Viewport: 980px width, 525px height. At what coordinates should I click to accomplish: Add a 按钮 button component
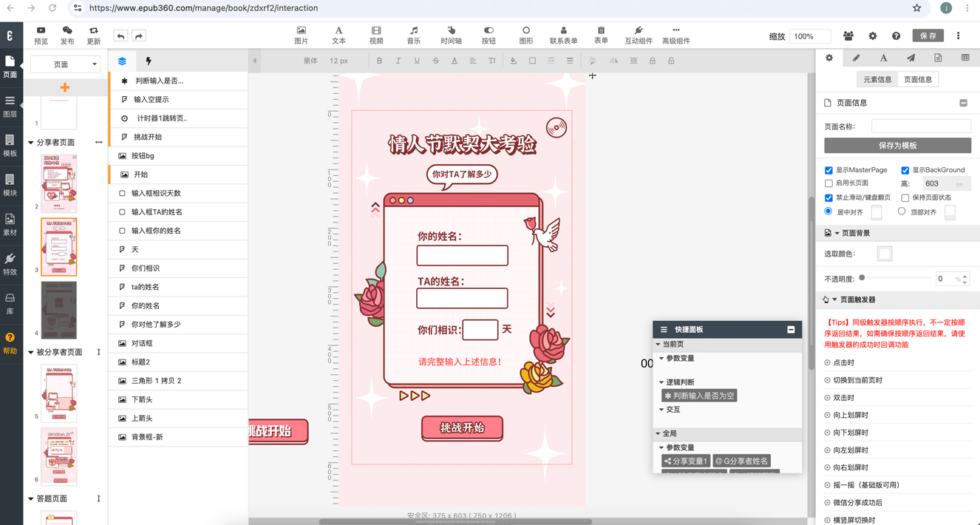click(489, 35)
